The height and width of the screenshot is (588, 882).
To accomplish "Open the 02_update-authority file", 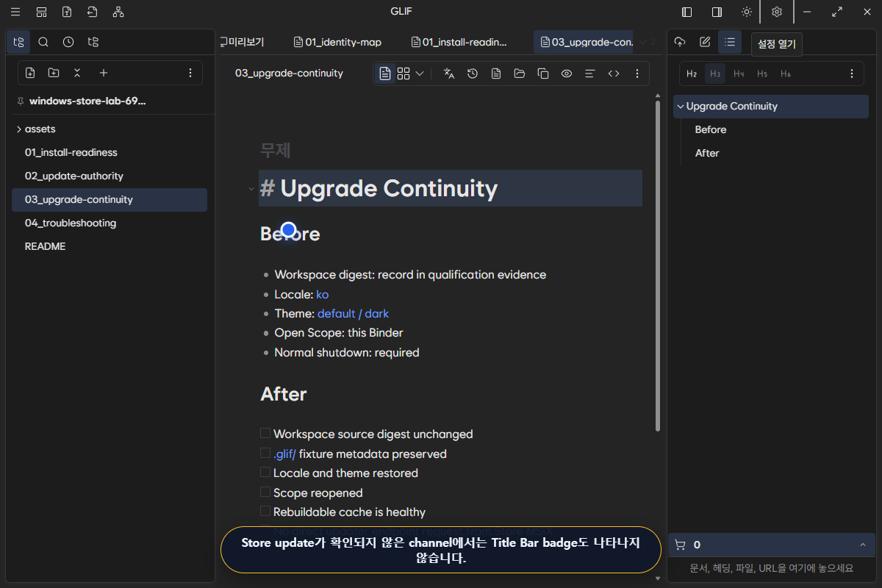I will (110, 176).
